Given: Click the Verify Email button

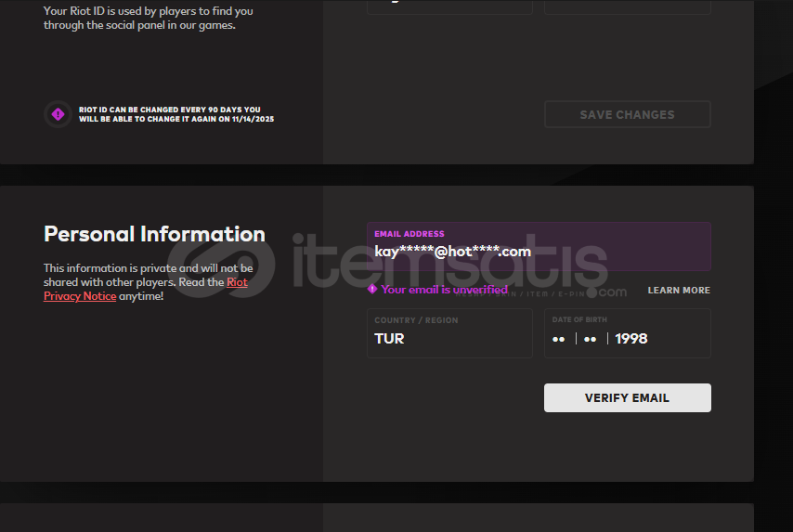Looking at the screenshot, I should click(x=627, y=397).
